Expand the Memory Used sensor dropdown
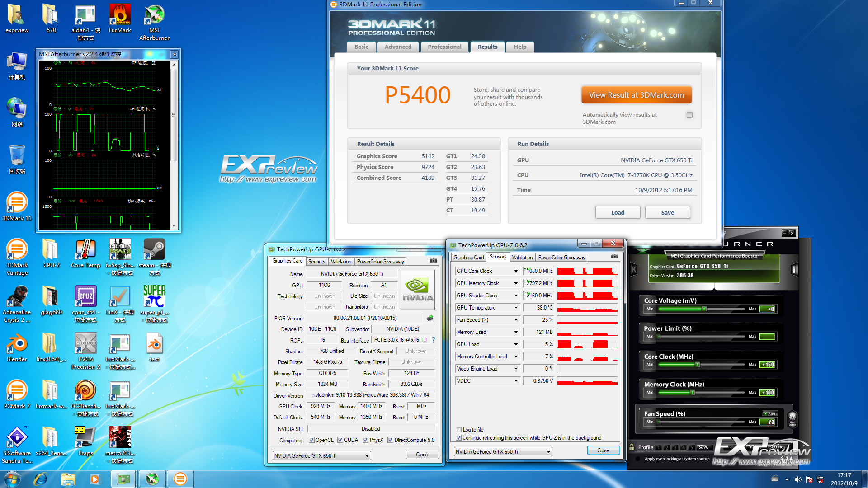 coord(516,332)
